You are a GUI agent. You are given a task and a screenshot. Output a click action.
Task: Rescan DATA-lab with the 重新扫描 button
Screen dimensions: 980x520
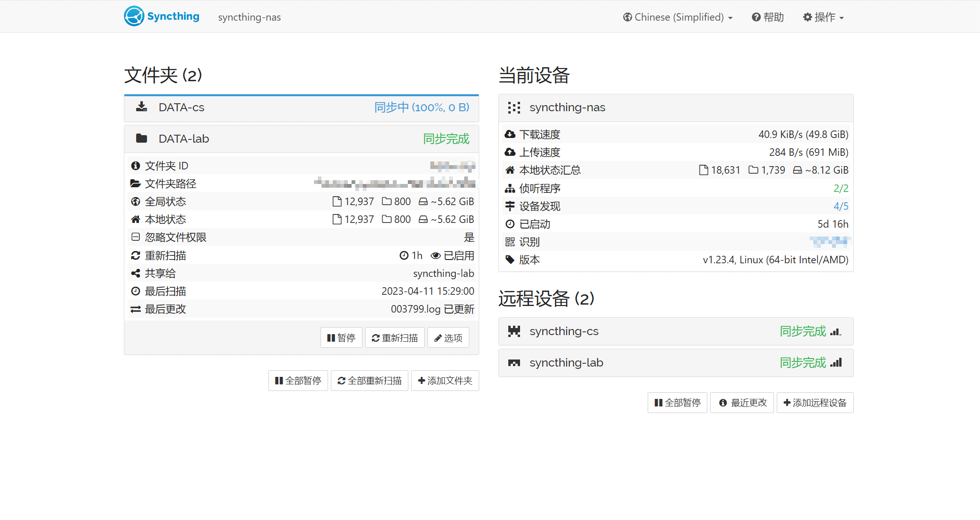click(x=395, y=337)
